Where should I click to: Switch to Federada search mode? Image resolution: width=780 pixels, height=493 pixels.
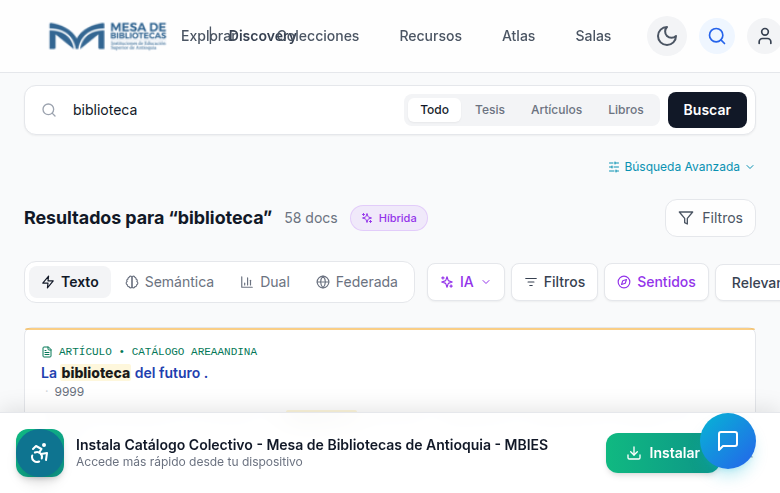click(357, 282)
